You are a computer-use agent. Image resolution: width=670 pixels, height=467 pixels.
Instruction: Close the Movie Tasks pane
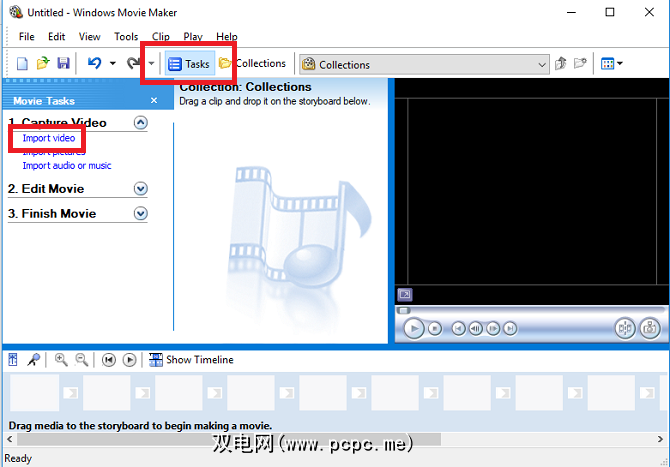pos(154,100)
